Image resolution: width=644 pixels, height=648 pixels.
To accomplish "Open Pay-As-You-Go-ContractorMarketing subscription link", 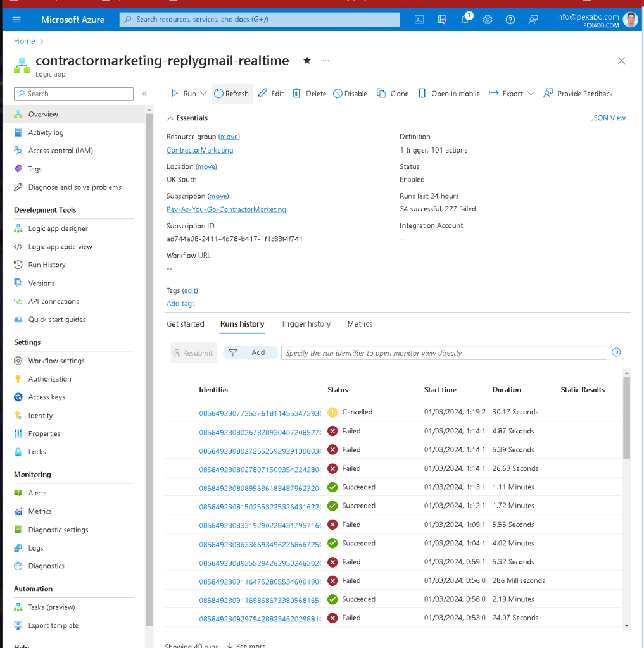I will pyautogui.click(x=226, y=209).
